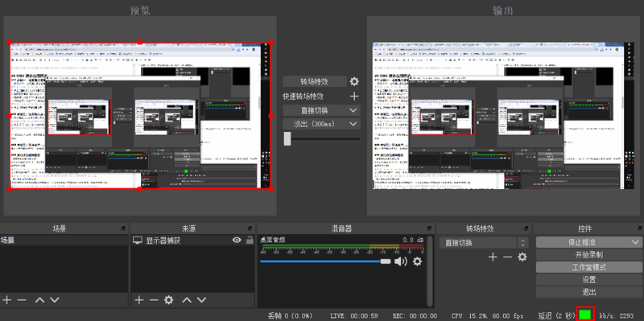
Task: Click monitor icon next to 显示器捕获
Action: click(137, 241)
